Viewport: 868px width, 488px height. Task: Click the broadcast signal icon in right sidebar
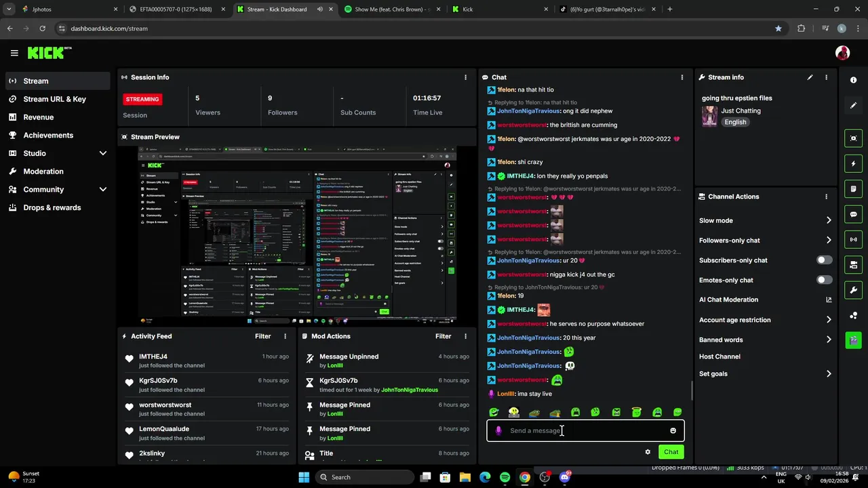pyautogui.click(x=853, y=239)
